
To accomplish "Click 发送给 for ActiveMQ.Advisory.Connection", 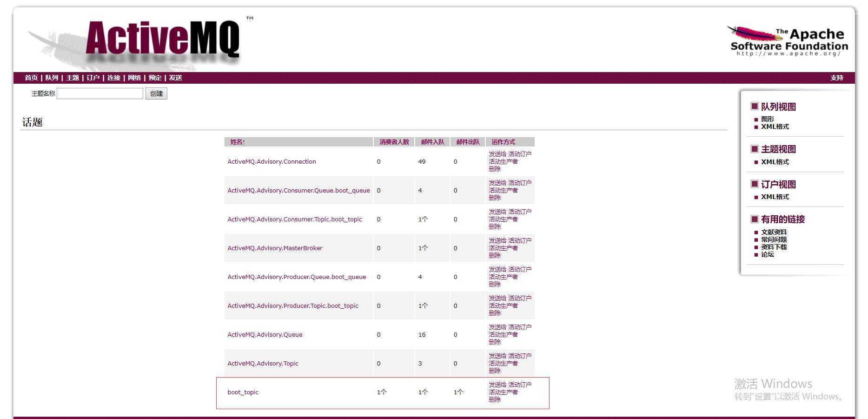I will [497, 154].
